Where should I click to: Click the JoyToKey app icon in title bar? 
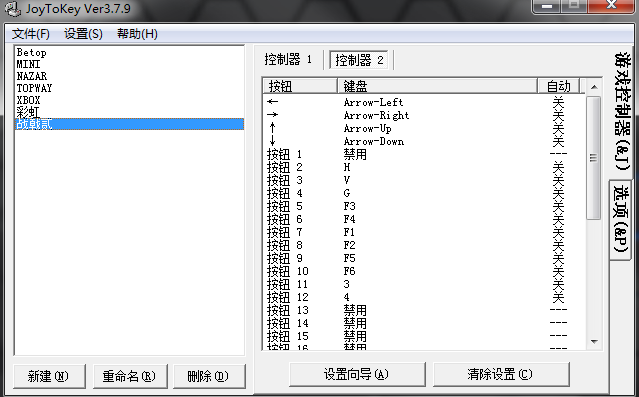tap(12, 9)
